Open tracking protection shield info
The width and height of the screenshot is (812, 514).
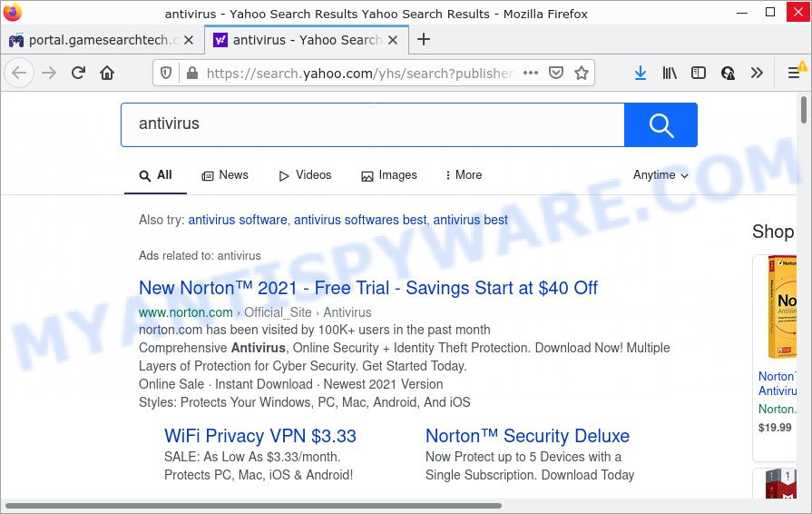(166, 73)
